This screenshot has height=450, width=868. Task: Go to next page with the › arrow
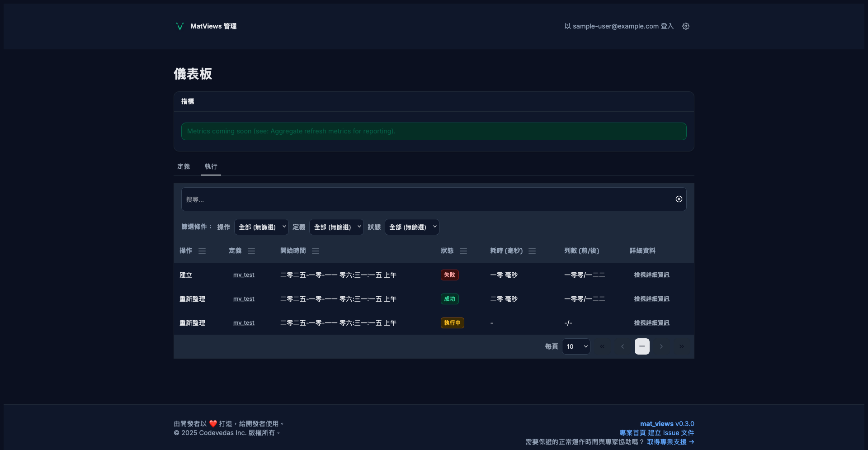coord(661,346)
